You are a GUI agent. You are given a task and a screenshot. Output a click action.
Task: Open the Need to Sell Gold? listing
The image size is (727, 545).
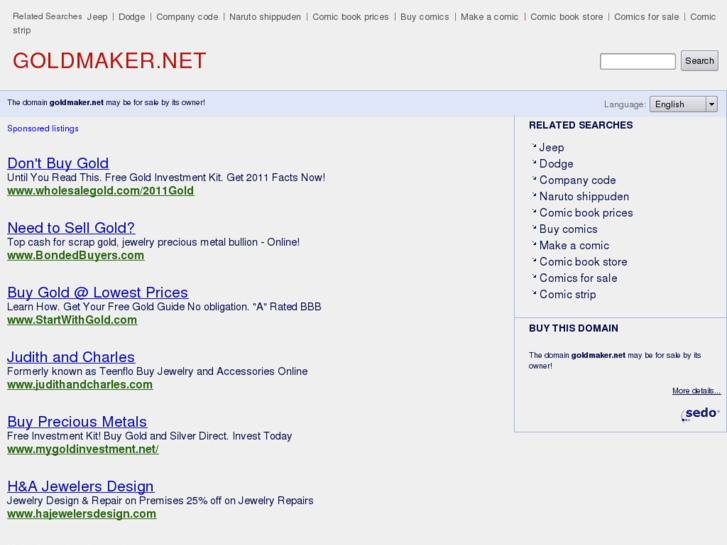[x=71, y=228]
